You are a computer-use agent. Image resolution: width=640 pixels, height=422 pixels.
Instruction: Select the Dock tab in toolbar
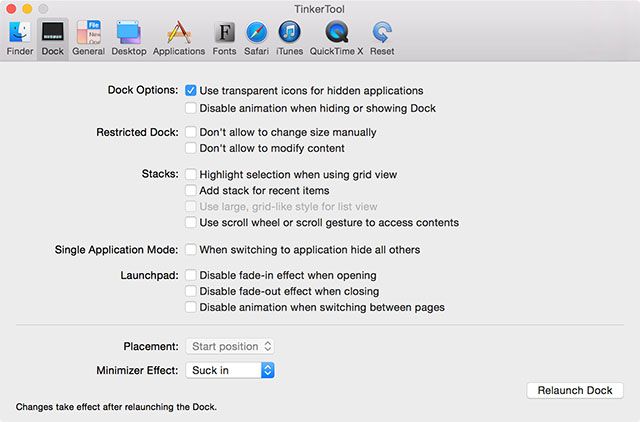(x=54, y=37)
